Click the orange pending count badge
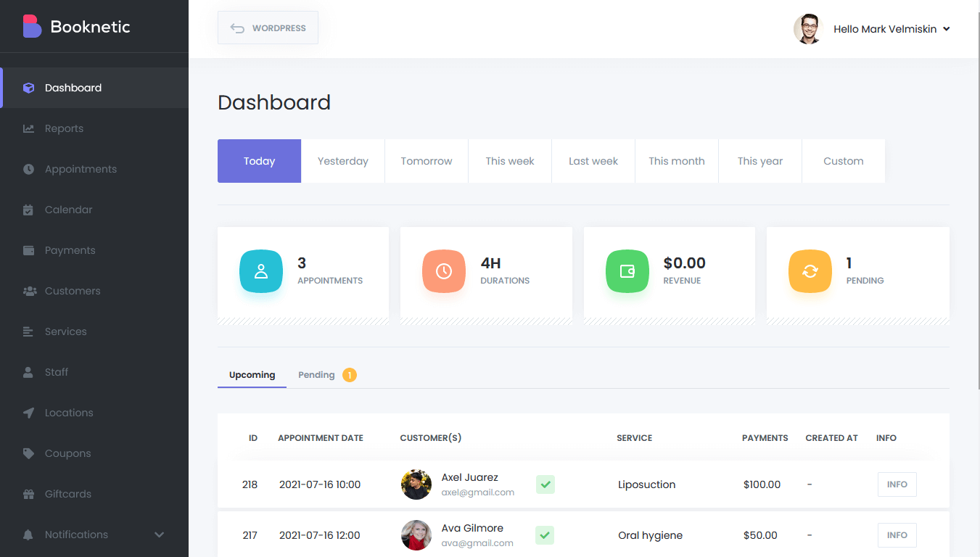Screen dimensions: 980x557 [x=349, y=374]
